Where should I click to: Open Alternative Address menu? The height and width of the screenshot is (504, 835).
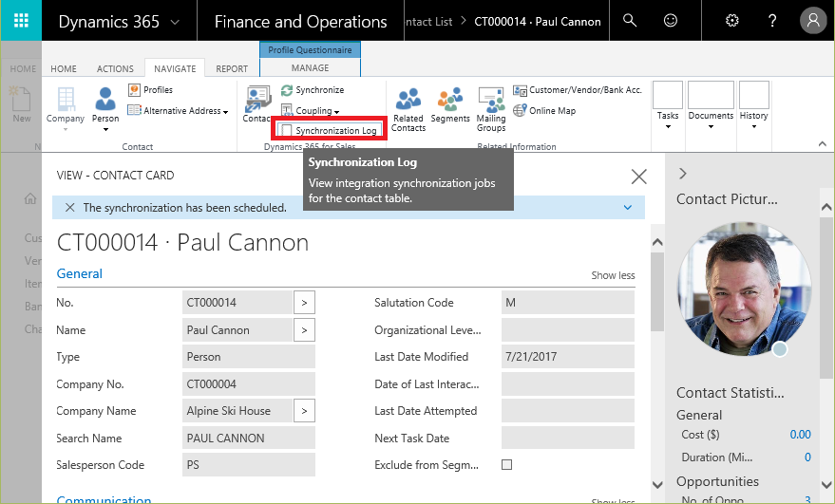pos(178,111)
